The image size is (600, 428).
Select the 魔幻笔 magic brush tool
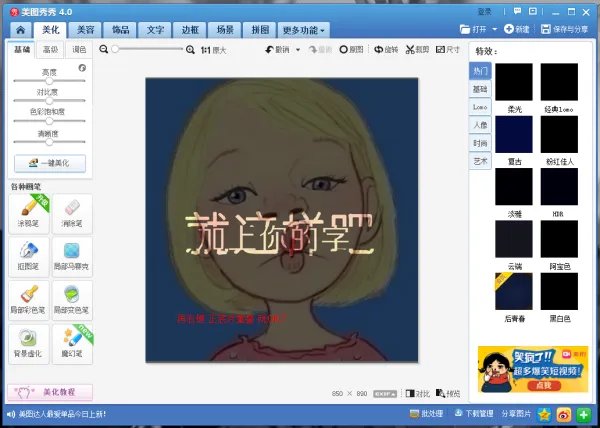point(72,344)
